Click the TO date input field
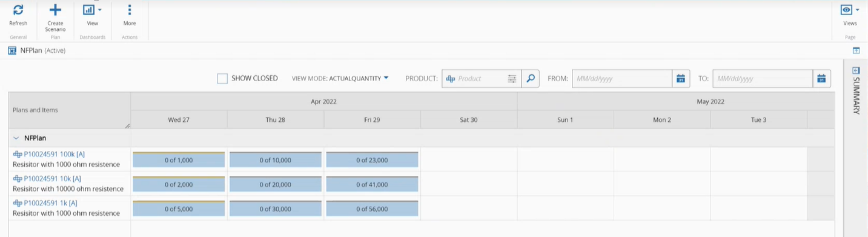Image resolution: width=868 pixels, height=237 pixels. point(763,78)
